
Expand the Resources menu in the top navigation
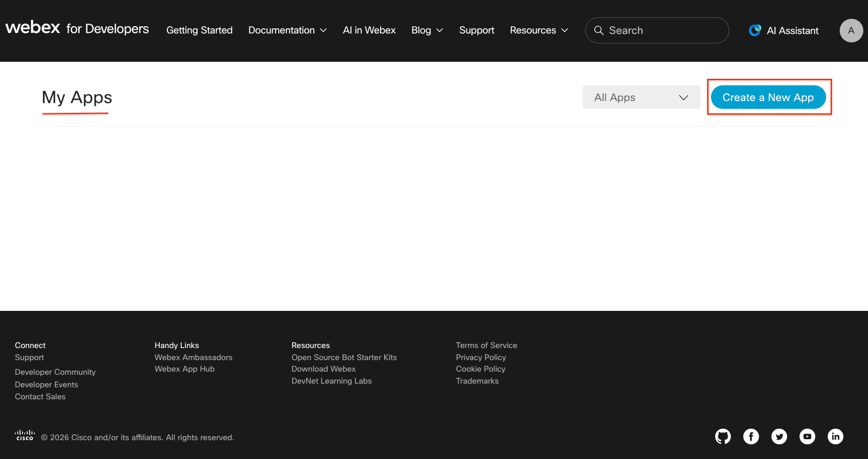pyautogui.click(x=539, y=30)
